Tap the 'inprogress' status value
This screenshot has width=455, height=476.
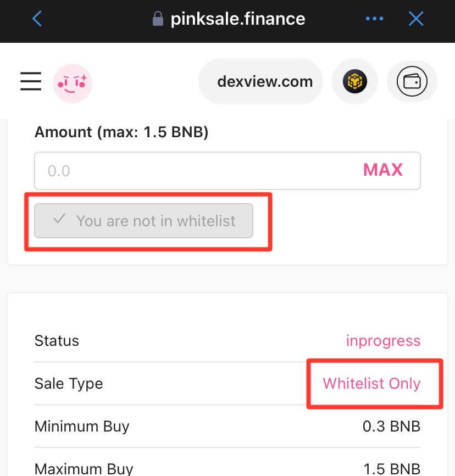383,340
